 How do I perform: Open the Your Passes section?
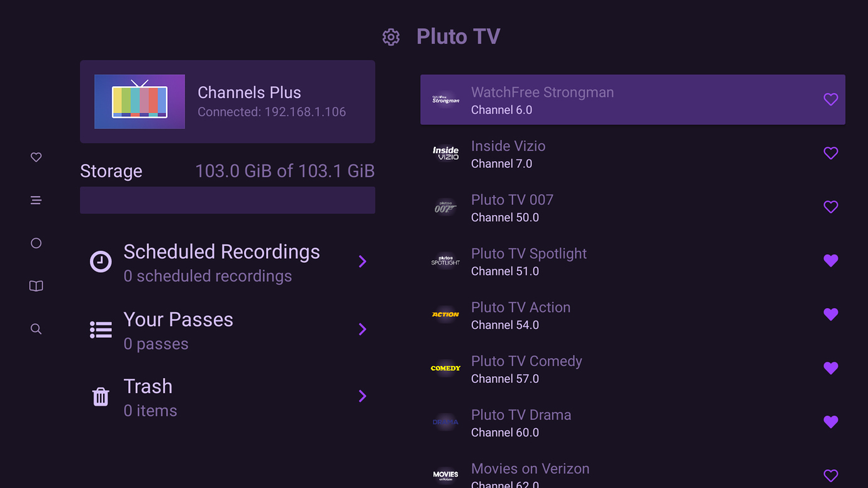click(x=178, y=329)
